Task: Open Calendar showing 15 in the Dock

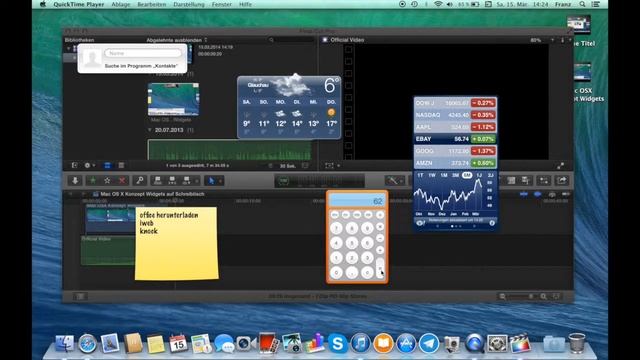Action: click(x=178, y=344)
